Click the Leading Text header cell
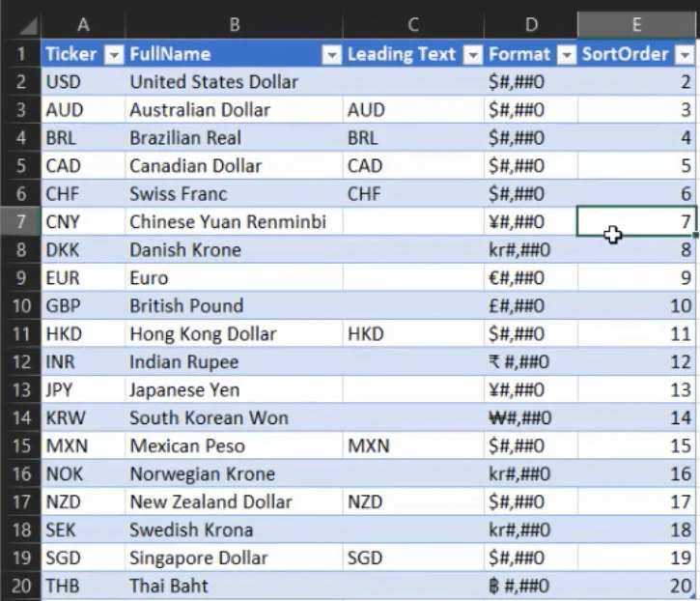The image size is (700, 601). (413, 54)
